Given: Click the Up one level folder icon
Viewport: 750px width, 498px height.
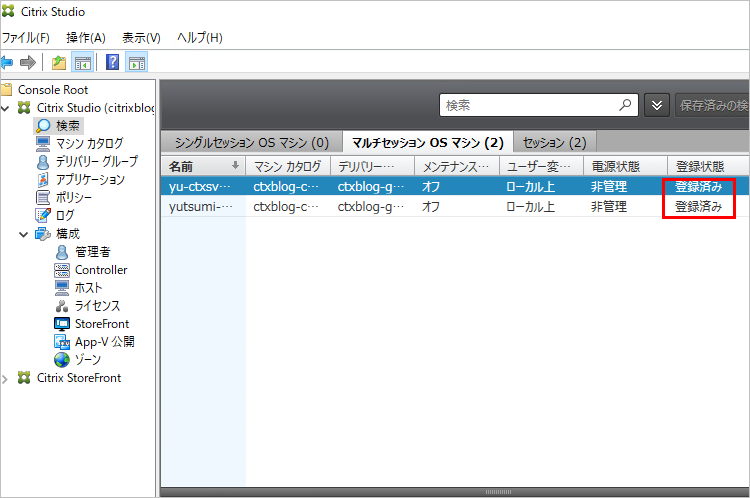Looking at the screenshot, I should tap(59, 63).
